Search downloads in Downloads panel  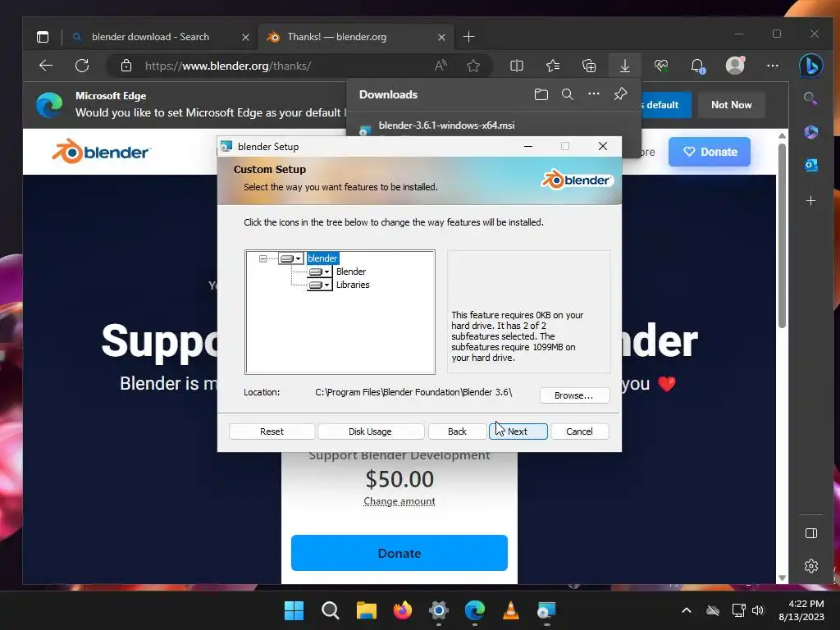coord(568,94)
